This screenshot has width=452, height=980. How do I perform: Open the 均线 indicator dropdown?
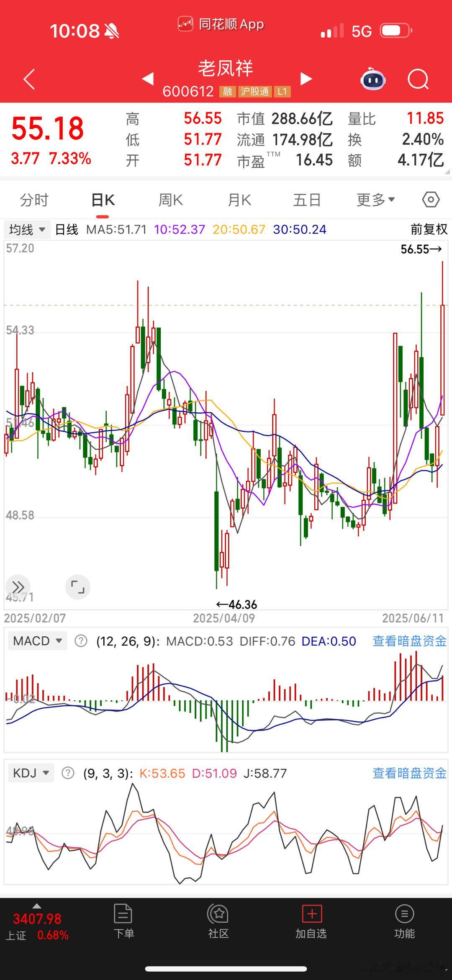27,229
